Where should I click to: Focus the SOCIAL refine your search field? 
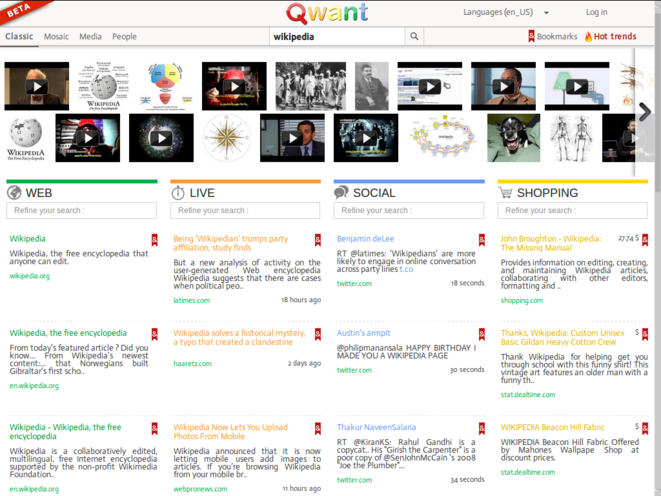point(408,210)
